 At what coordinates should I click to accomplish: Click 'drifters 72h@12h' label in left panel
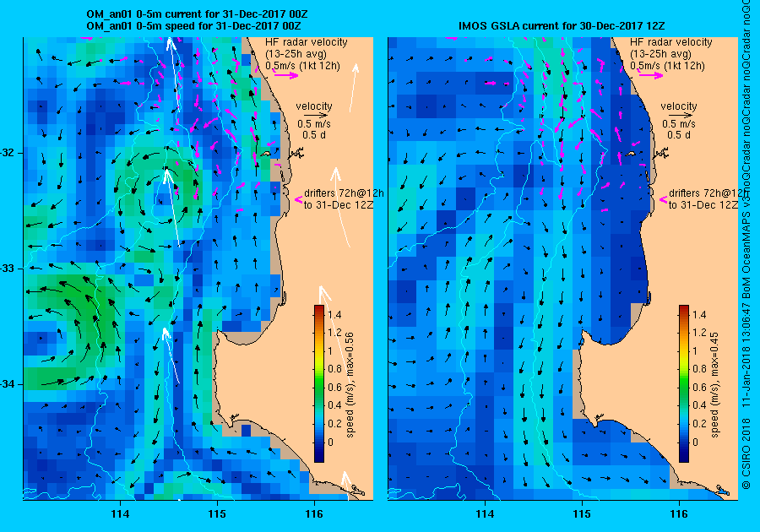point(345,193)
